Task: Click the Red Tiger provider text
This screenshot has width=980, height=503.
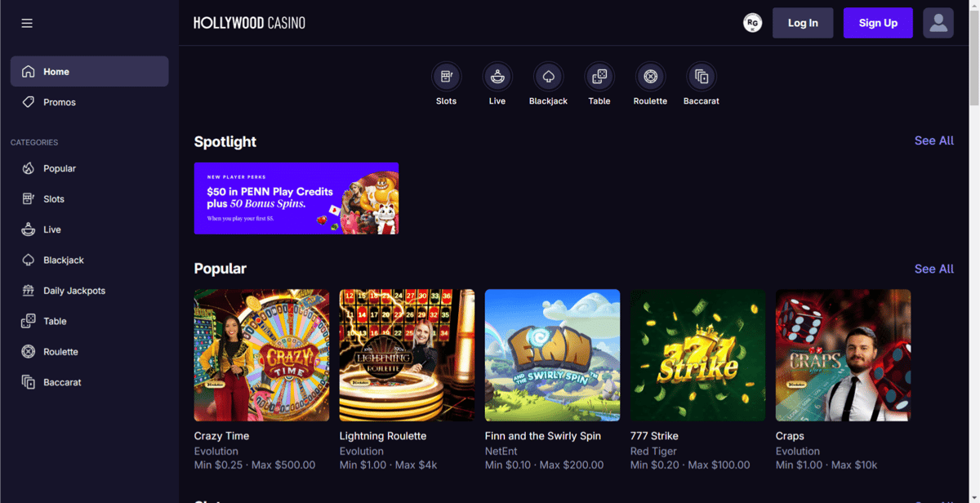Action: (653, 451)
